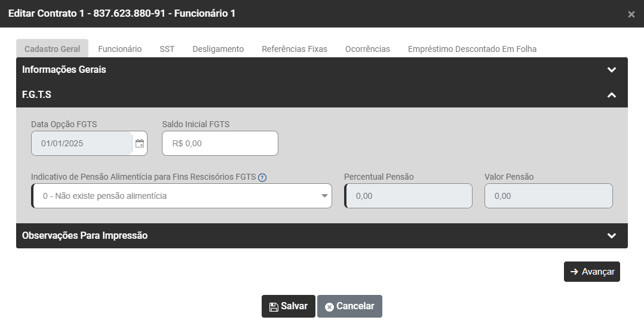Expand the Informações Gerais section
The height and width of the screenshot is (320, 644).
[611, 70]
